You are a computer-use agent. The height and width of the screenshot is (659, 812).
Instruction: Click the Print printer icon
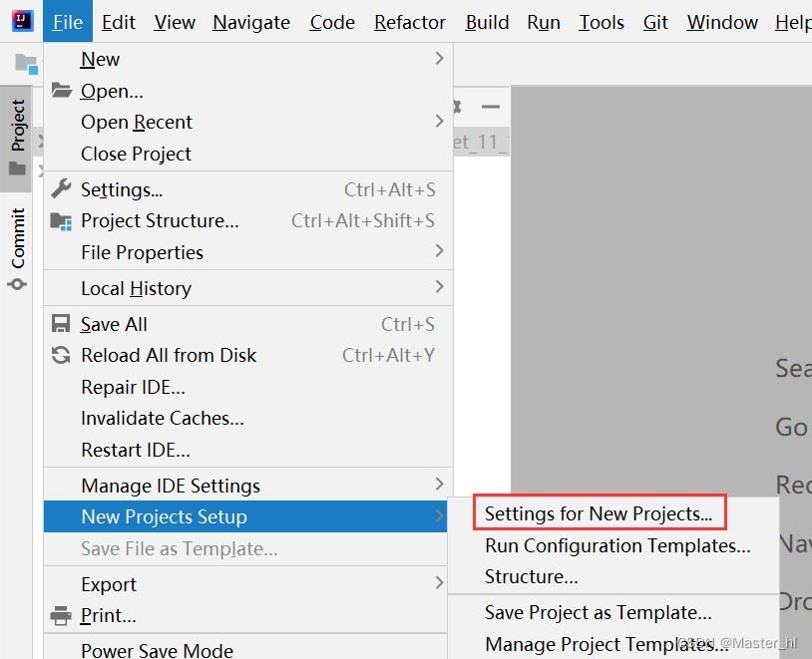point(62,616)
